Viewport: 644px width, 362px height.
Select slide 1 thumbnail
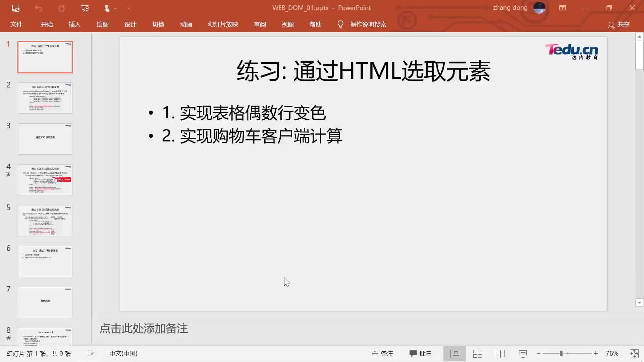click(x=45, y=57)
